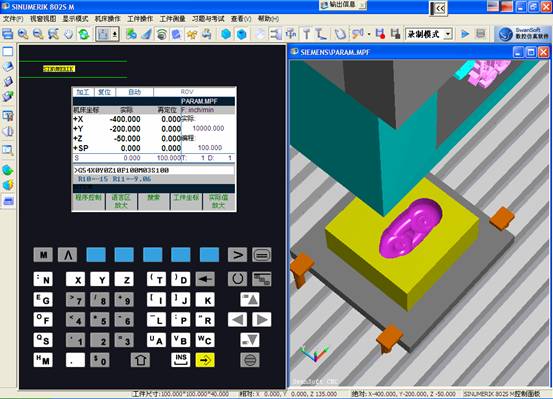
Task: Click the yellow input arrow key on keypad
Action: point(205,360)
